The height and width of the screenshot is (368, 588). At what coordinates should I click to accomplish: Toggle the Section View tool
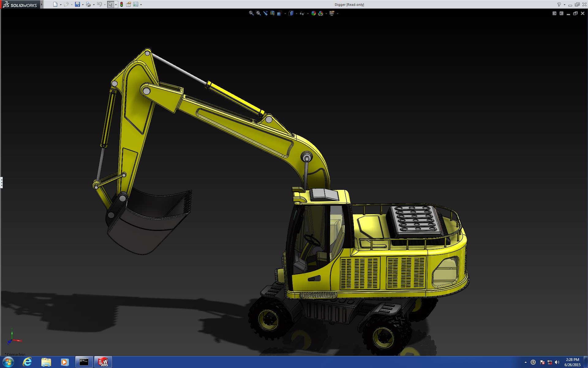[x=272, y=13]
